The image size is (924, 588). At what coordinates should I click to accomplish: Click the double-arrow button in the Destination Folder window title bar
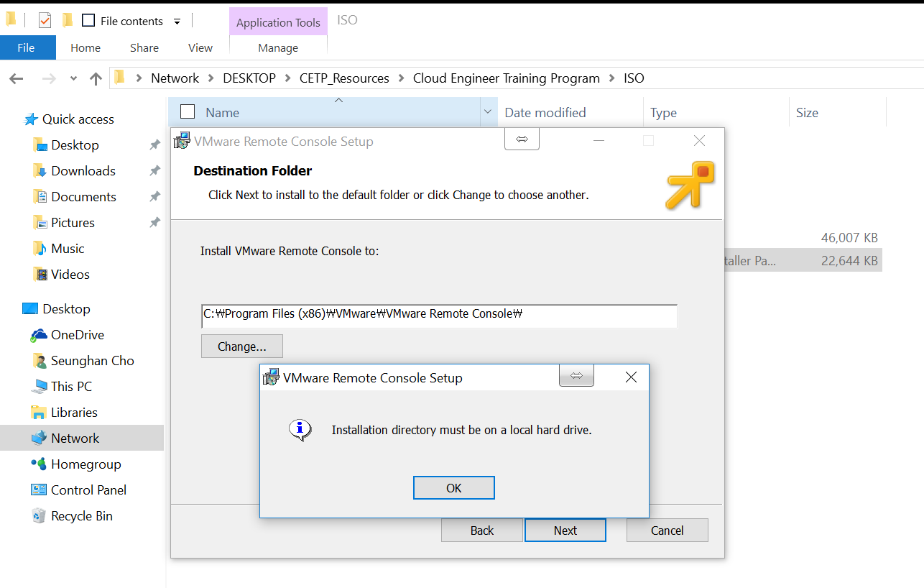522,139
